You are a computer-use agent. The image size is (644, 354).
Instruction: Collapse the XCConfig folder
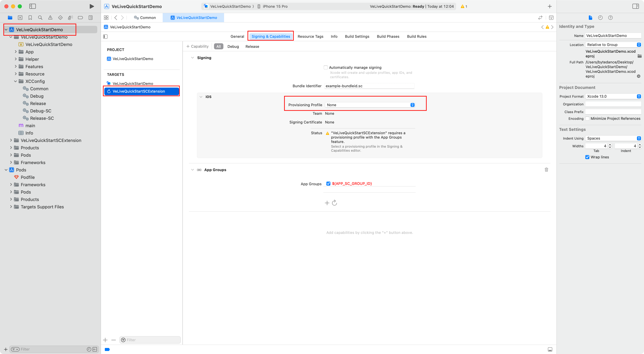(x=15, y=81)
